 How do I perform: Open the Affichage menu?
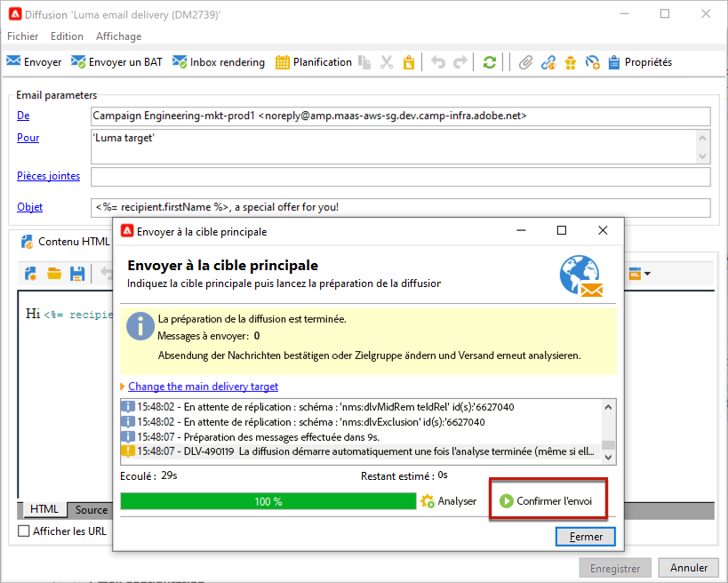pos(118,36)
